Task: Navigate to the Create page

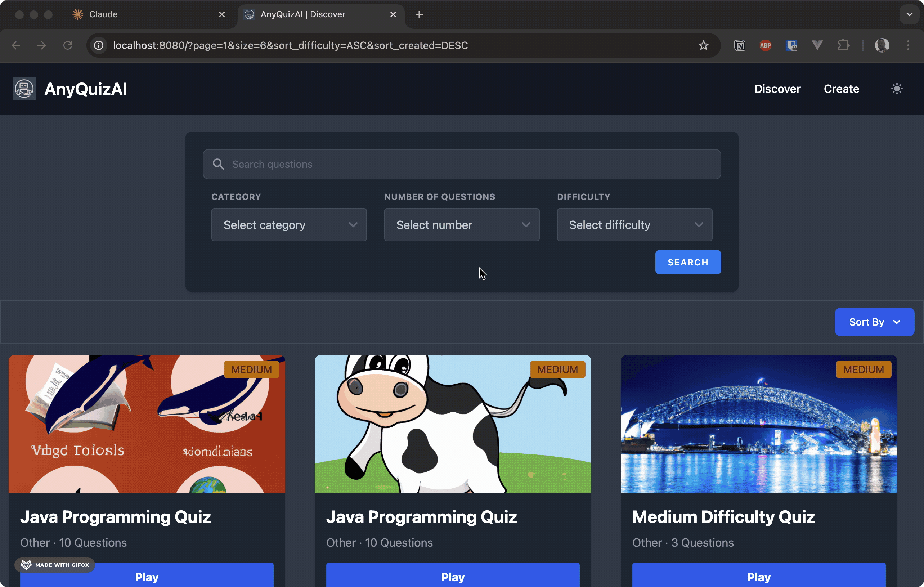Action: coord(841,89)
